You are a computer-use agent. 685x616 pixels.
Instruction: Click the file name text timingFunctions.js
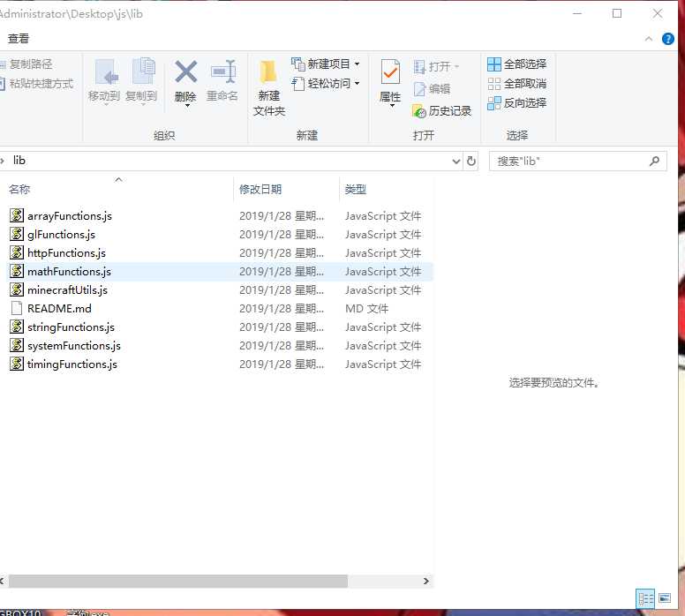click(x=72, y=364)
